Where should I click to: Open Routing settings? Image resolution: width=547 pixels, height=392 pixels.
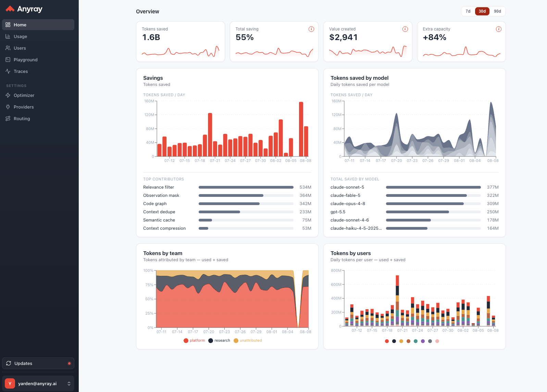(x=38, y=118)
